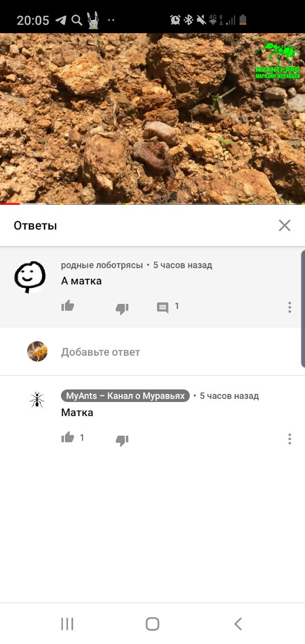The image size is (305, 644).
Task: Tap the video player area
Action: (152, 118)
